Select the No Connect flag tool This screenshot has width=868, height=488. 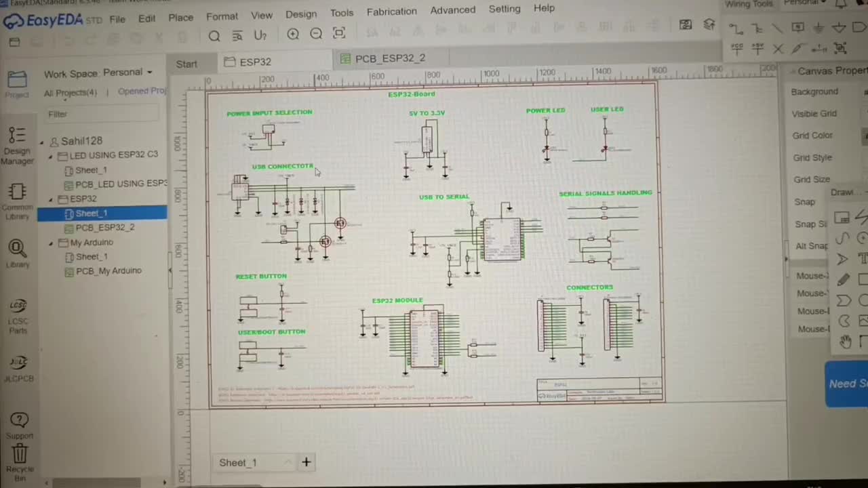click(x=778, y=49)
